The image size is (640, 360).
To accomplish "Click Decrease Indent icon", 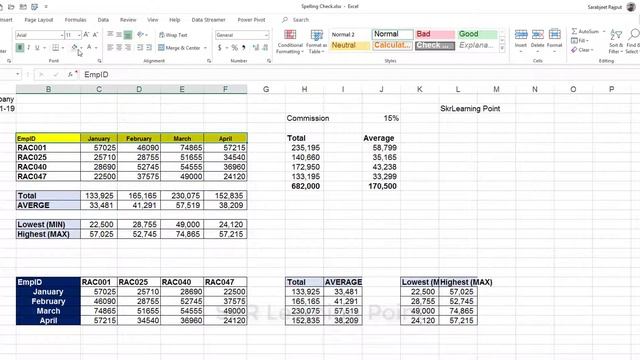I will tap(140, 48).
